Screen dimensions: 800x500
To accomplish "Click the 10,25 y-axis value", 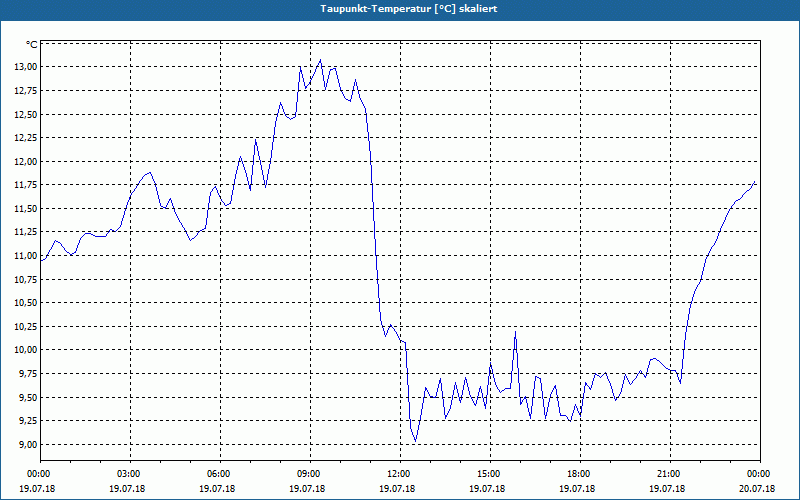I will 26,327.
